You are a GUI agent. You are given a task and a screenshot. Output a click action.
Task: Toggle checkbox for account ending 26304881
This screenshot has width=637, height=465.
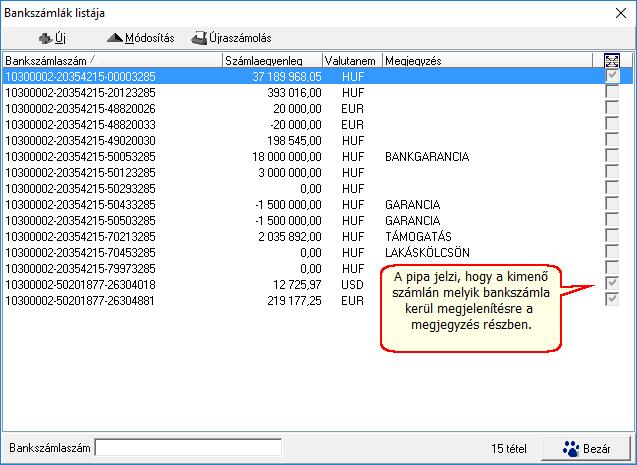(612, 300)
